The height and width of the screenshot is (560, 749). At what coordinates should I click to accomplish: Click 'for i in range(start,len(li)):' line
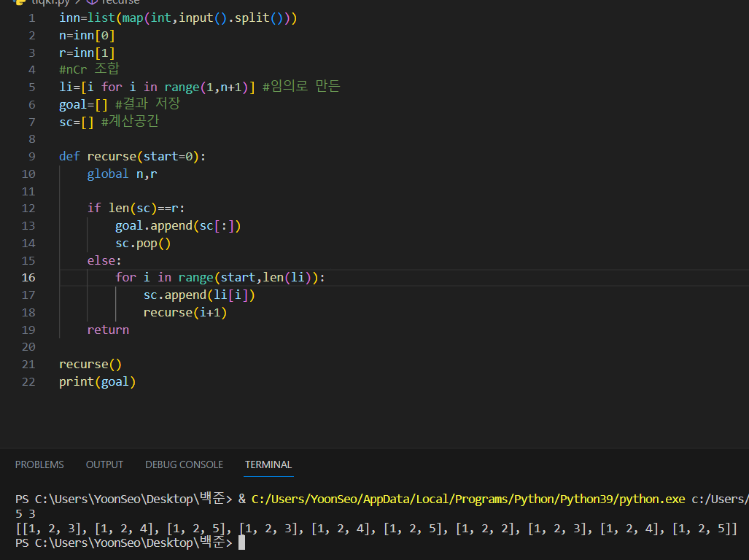(x=220, y=277)
